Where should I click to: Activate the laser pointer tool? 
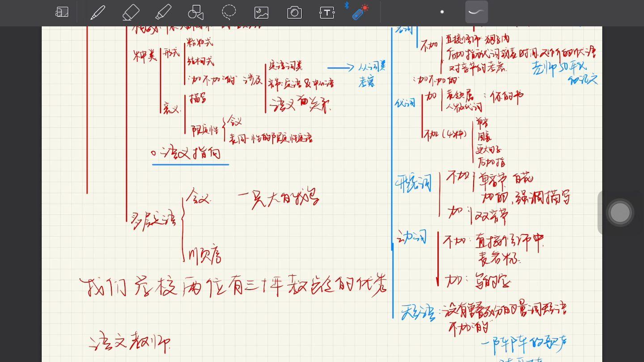pyautogui.click(x=359, y=13)
